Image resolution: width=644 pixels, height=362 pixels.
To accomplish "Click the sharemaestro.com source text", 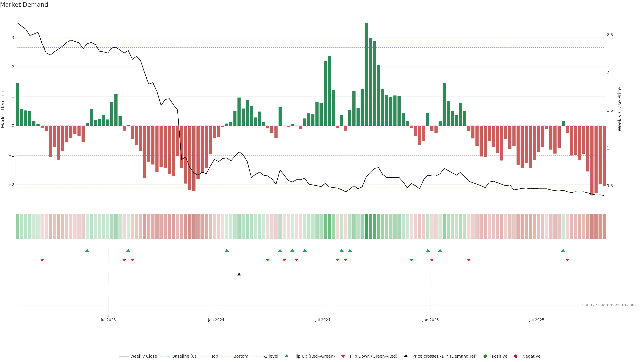I will coord(609,305).
